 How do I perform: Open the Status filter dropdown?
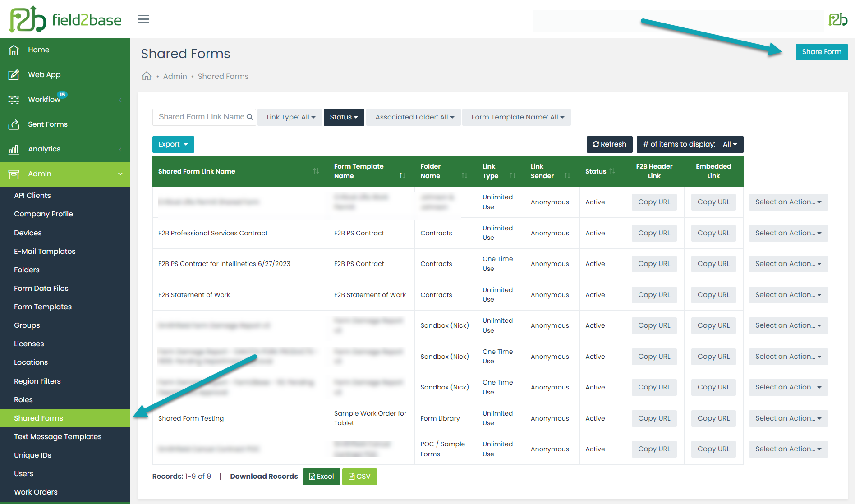click(x=344, y=117)
